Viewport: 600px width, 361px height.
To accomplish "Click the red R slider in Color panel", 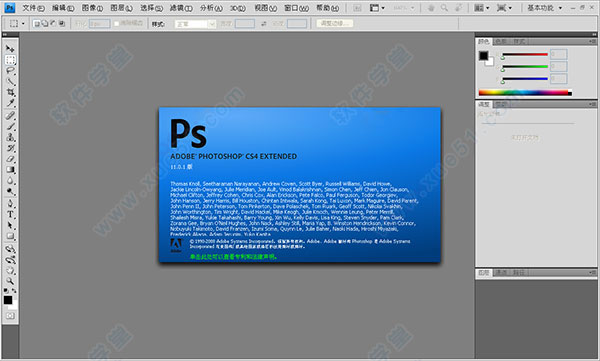I will tap(525, 55).
